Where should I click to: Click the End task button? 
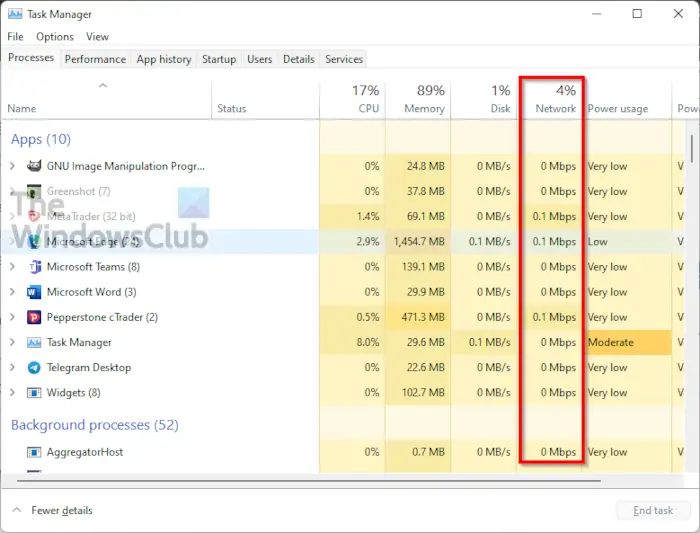[x=653, y=510]
